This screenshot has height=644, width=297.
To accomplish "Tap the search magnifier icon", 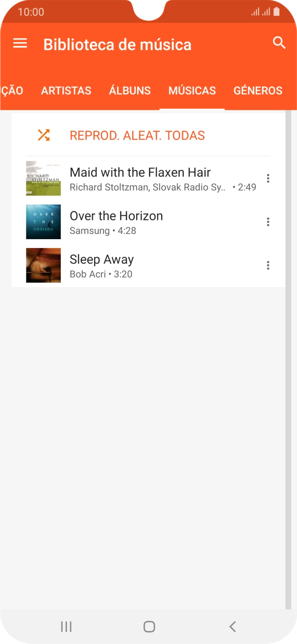I will (x=279, y=43).
